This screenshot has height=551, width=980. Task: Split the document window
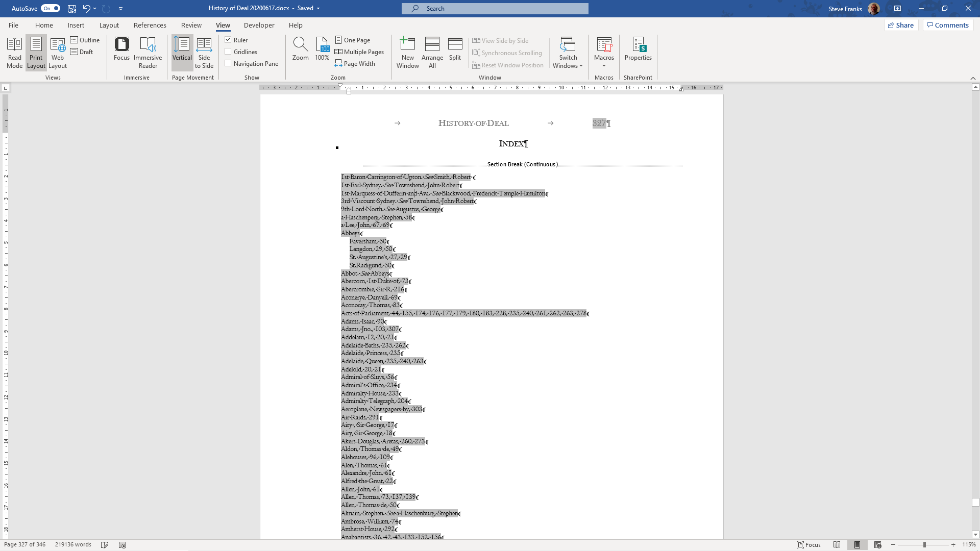pos(455,49)
